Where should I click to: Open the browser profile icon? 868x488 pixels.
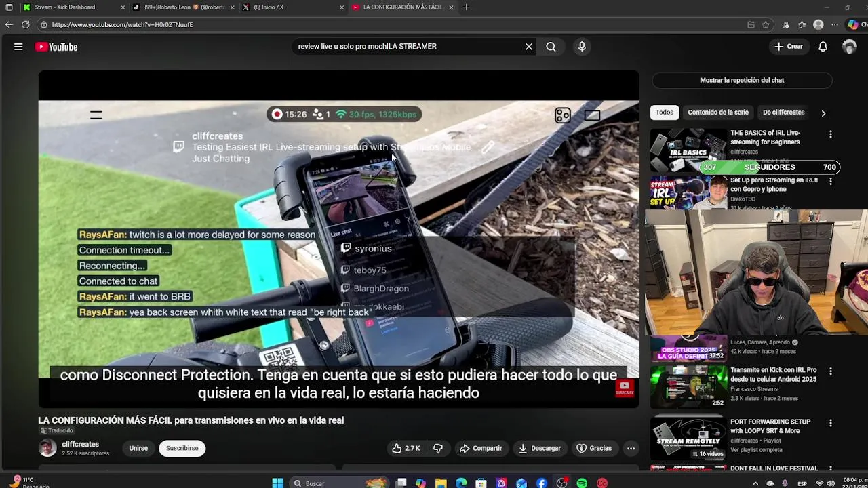pyautogui.click(x=818, y=24)
